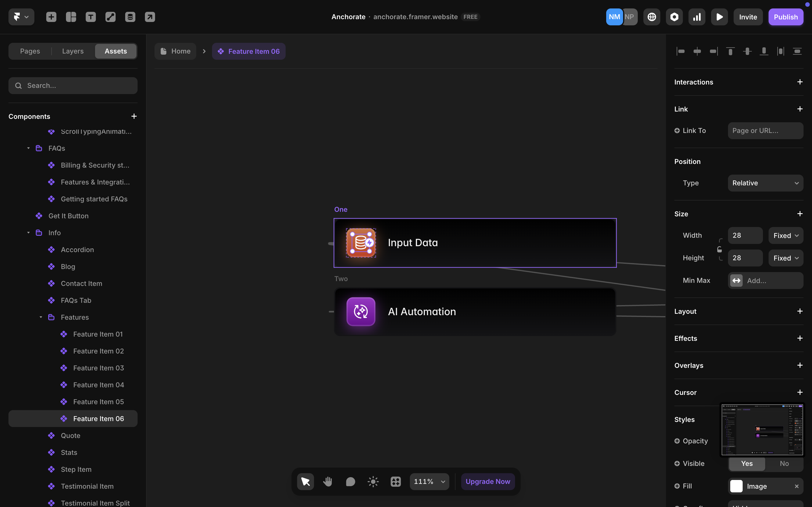Toggle light mode with the sun icon
Viewport: 812px width, 507px height.
point(373,481)
